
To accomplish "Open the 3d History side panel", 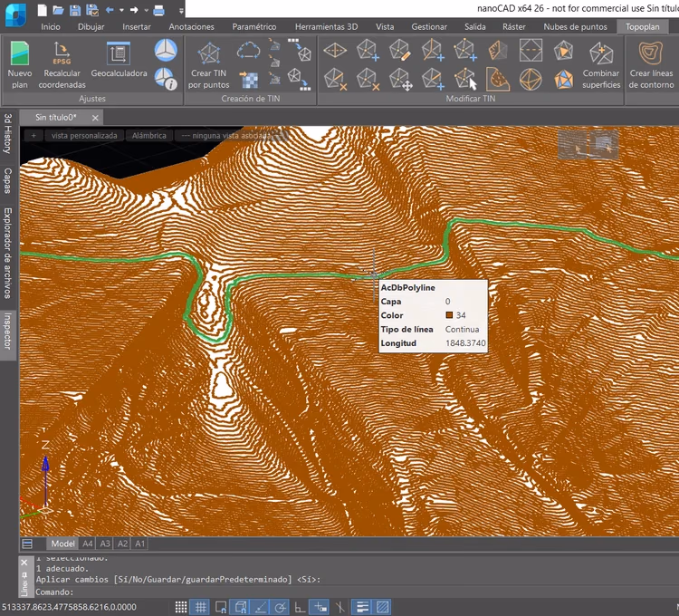I will click(x=8, y=134).
